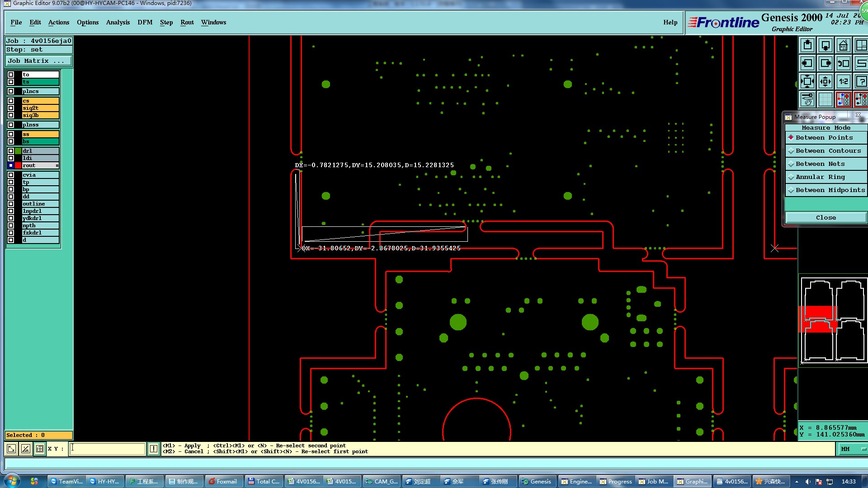Image resolution: width=868 pixels, height=488 pixels.
Task: Click the exclamation icon beside XY field
Action: 154,449
